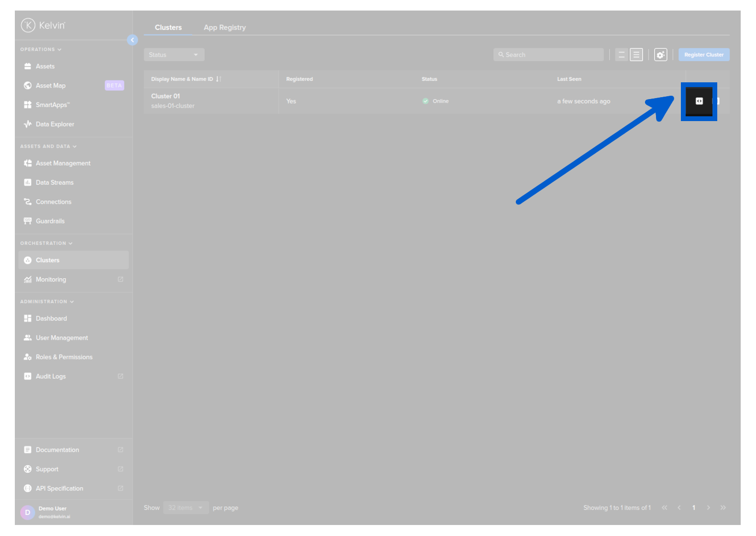Image resolution: width=756 pixels, height=536 pixels.
Task: Open table settings gear icon
Action: click(x=660, y=55)
